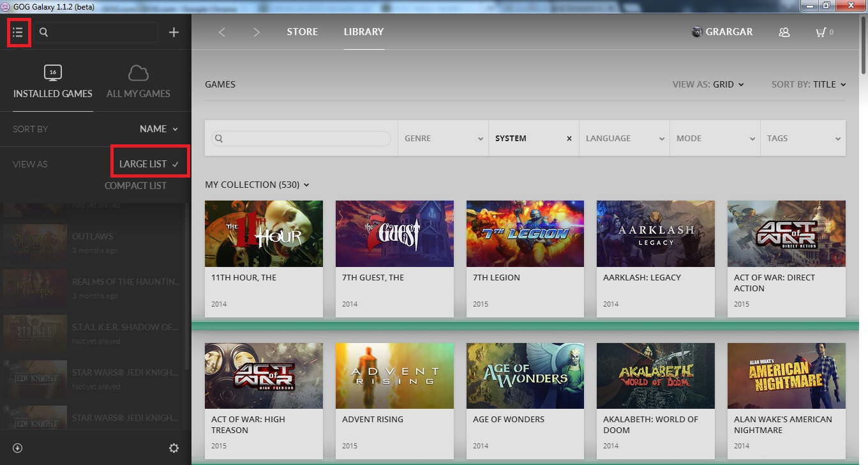Open Act of War Direct Action cover

point(786,234)
